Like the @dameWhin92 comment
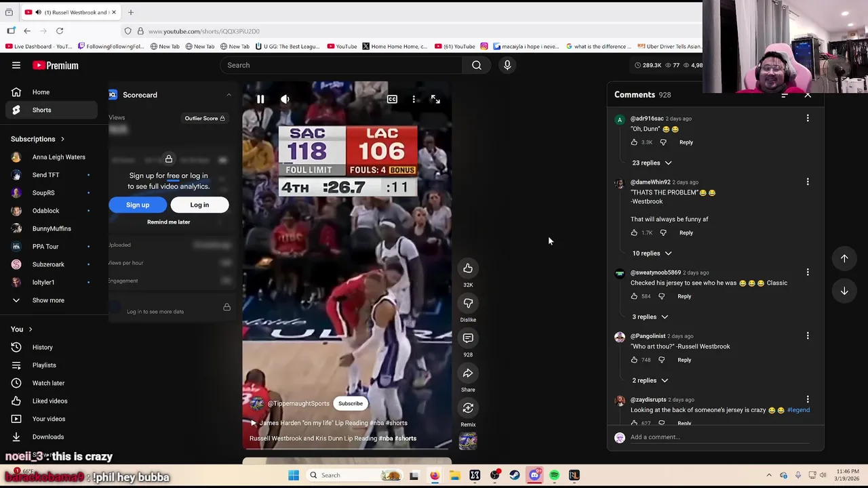The width and height of the screenshot is (868, 488). click(x=634, y=232)
